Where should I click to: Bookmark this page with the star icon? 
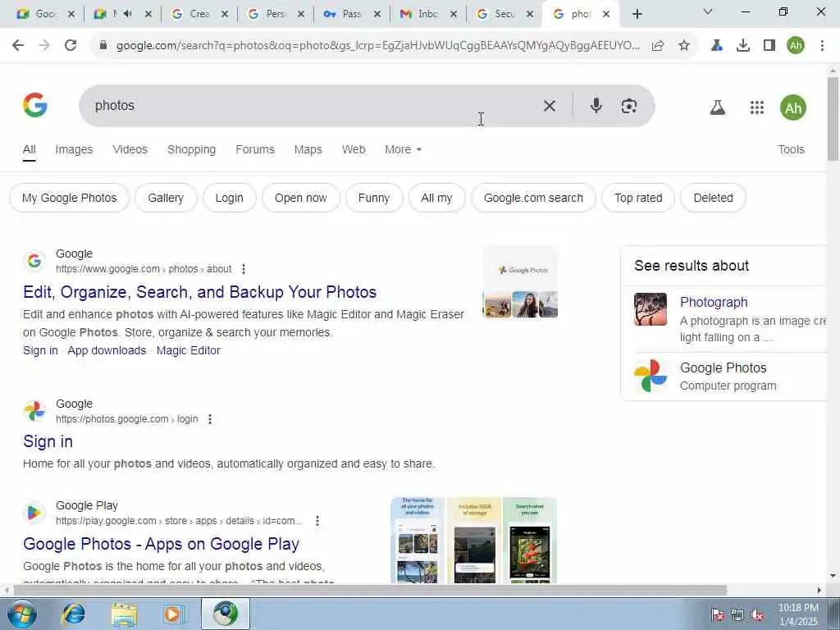click(x=684, y=46)
